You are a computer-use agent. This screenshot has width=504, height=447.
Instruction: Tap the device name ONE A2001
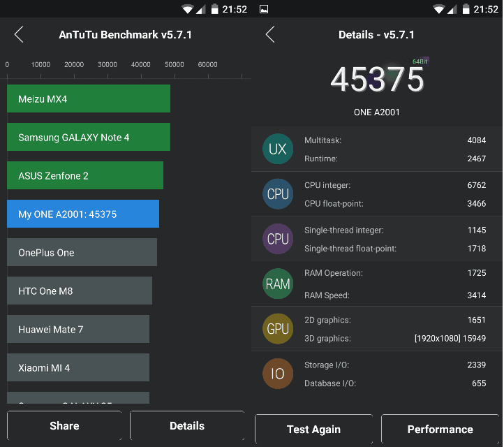377,112
